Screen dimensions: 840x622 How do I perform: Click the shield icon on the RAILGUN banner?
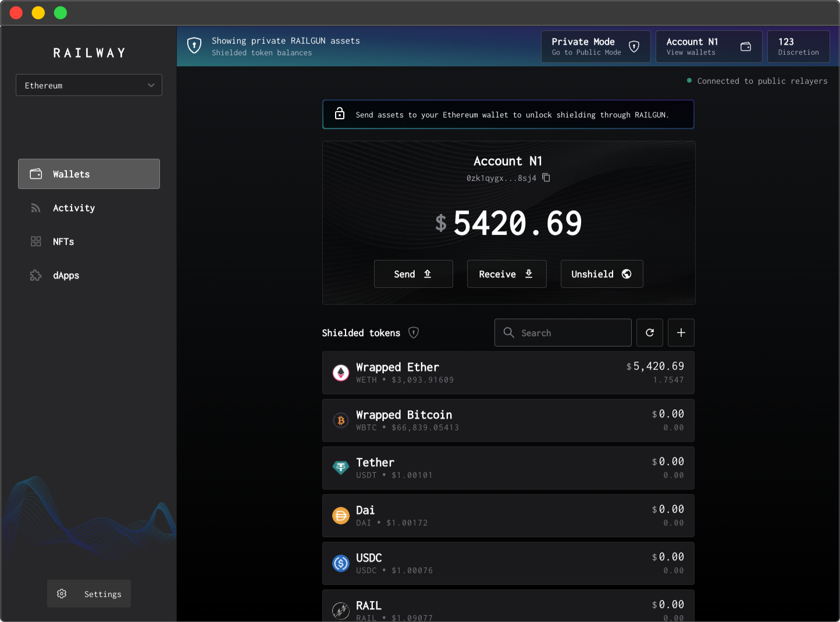click(194, 45)
